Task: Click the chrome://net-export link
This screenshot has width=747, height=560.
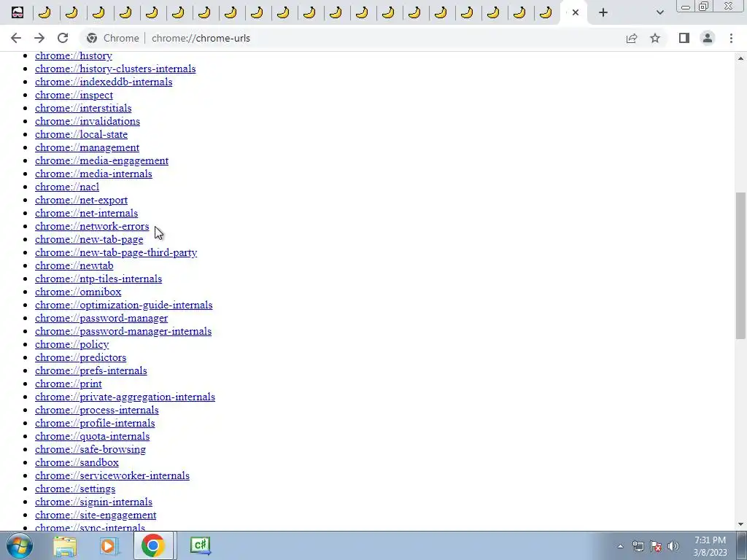Action: point(81,200)
